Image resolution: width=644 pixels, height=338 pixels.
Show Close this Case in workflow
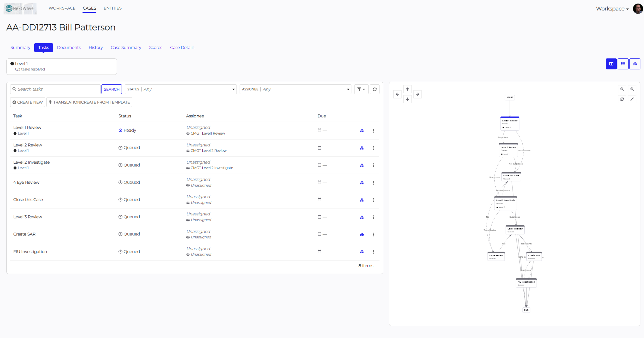[x=362, y=200]
